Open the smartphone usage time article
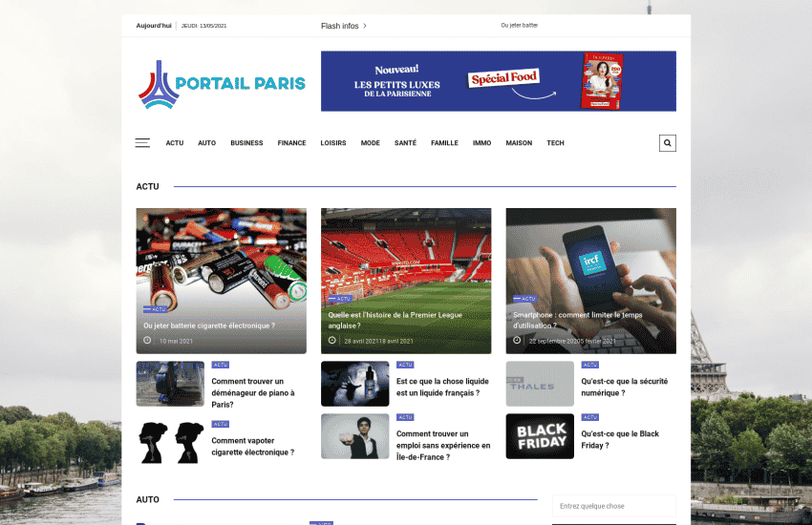Screen dimensions: 812x525 click(x=577, y=320)
